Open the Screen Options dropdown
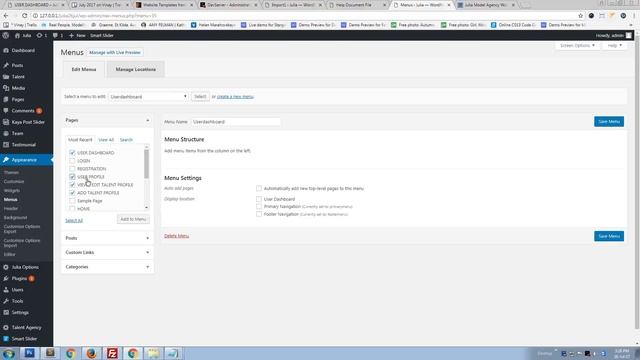 [577, 45]
